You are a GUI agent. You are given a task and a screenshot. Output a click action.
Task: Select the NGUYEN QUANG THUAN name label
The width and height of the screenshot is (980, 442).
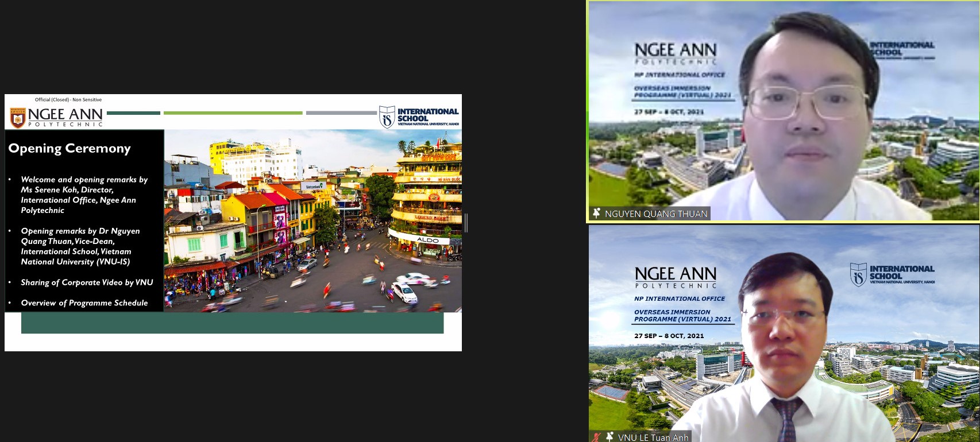pos(655,214)
